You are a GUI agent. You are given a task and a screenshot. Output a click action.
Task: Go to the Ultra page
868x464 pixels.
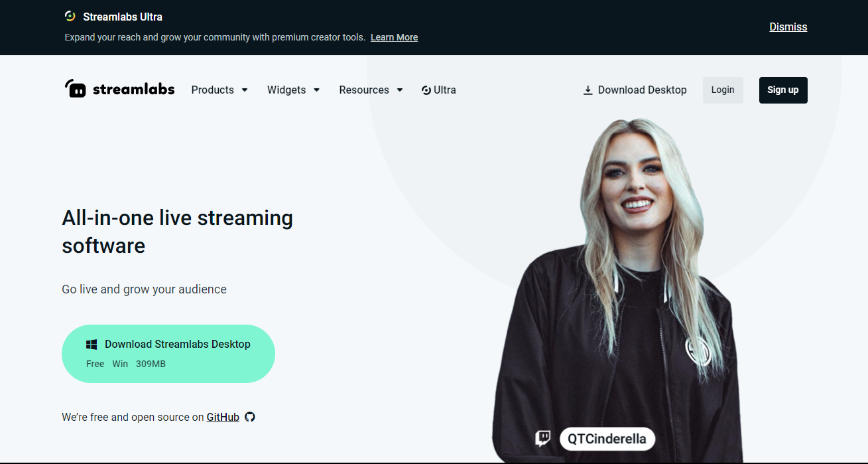tap(439, 90)
